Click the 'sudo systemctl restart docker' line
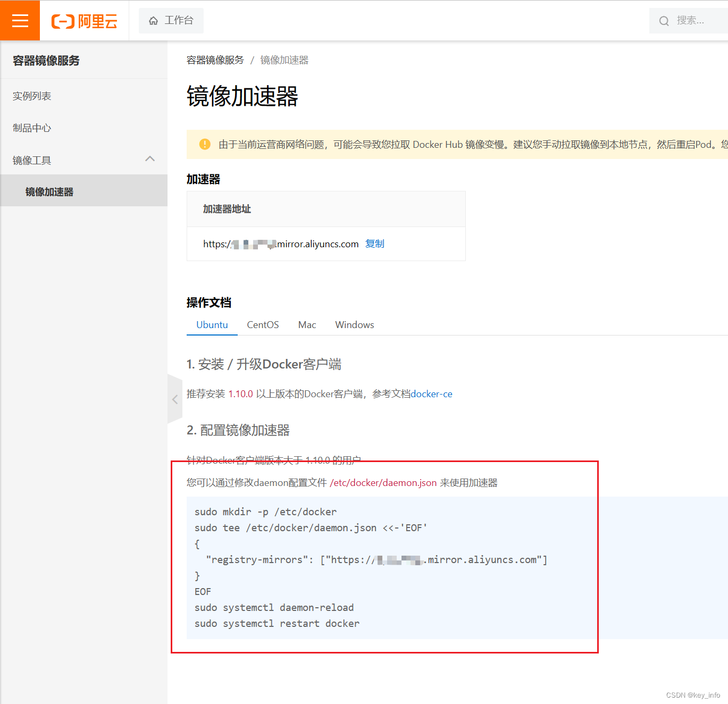 point(277,624)
